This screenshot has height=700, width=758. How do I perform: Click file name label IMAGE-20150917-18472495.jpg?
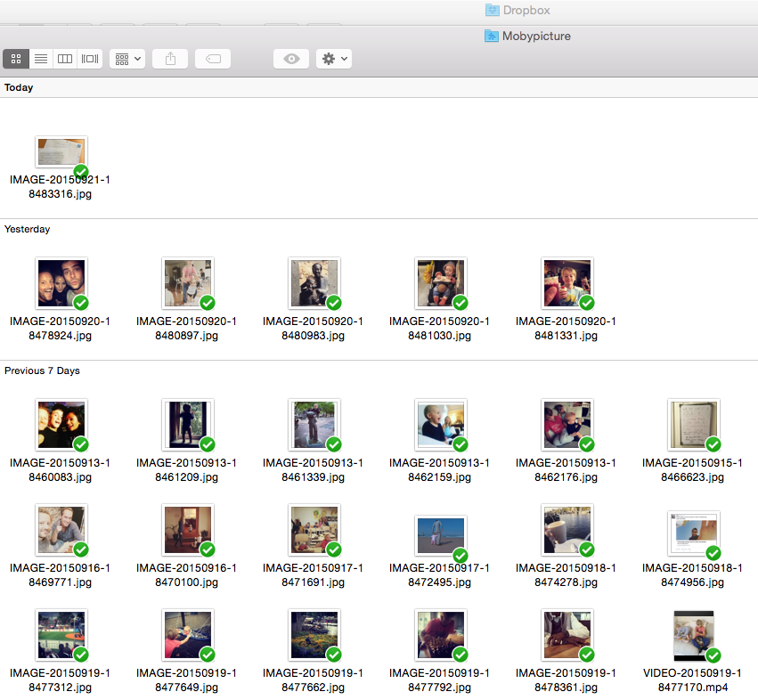pos(439,574)
